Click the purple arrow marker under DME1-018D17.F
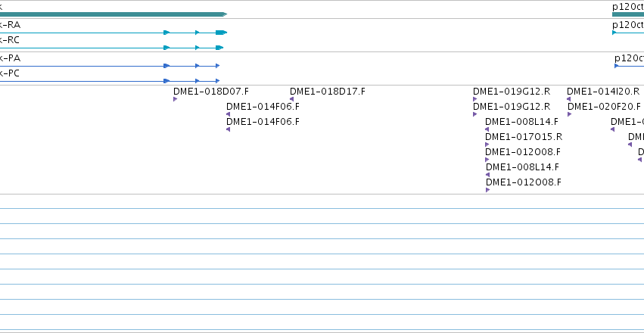 click(x=291, y=99)
